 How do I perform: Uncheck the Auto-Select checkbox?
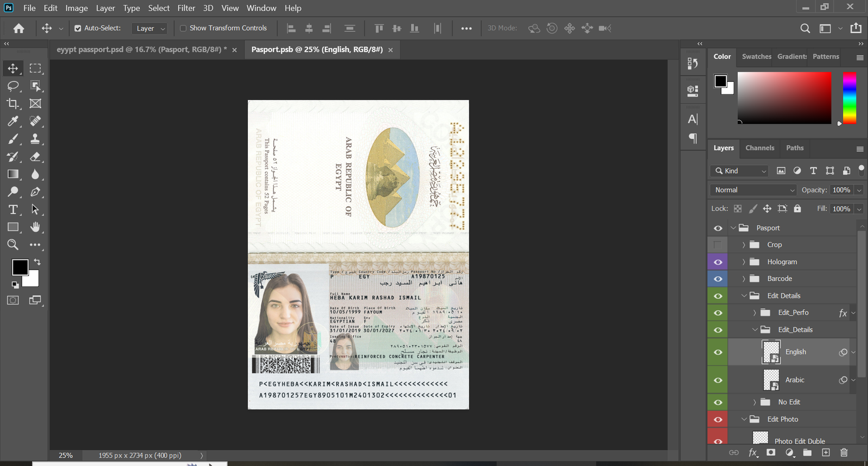(x=78, y=28)
